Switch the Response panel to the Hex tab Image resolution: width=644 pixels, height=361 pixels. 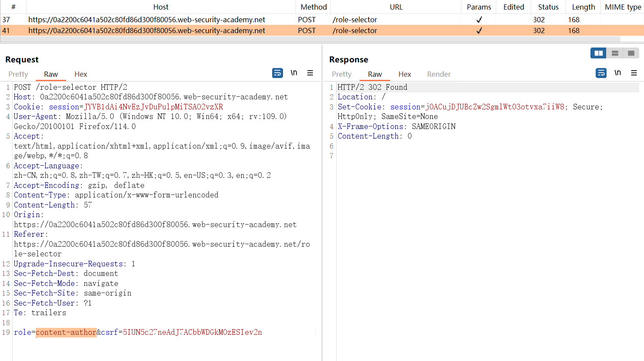pos(405,74)
